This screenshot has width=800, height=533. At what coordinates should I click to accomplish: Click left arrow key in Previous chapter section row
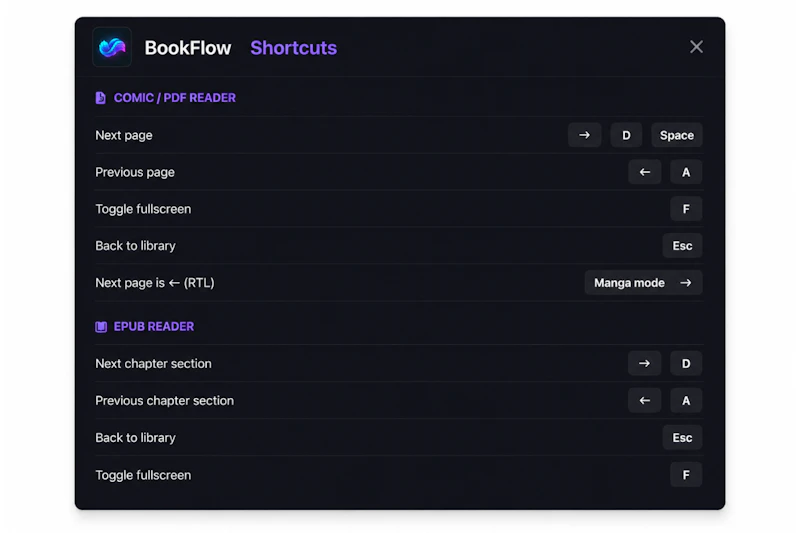click(644, 401)
